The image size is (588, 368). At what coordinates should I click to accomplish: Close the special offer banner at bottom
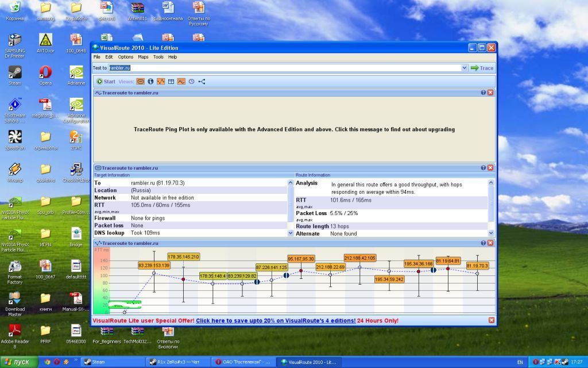coord(491,320)
